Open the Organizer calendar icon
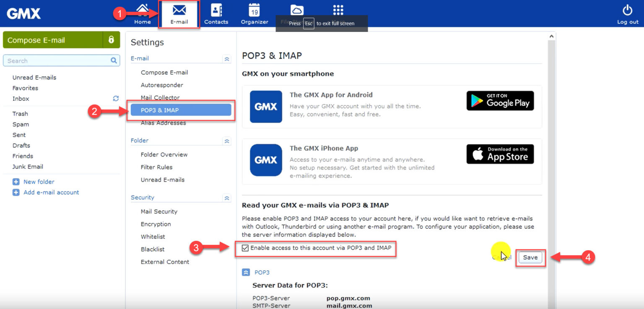This screenshot has height=309, width=644. click(254, 10)
